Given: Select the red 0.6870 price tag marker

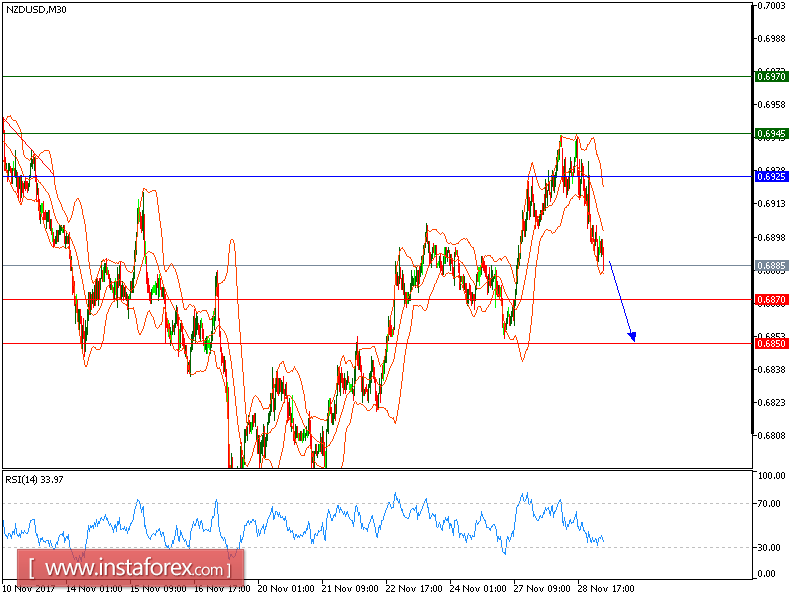Looking at the screenshot, I should [x=771, y=299].
